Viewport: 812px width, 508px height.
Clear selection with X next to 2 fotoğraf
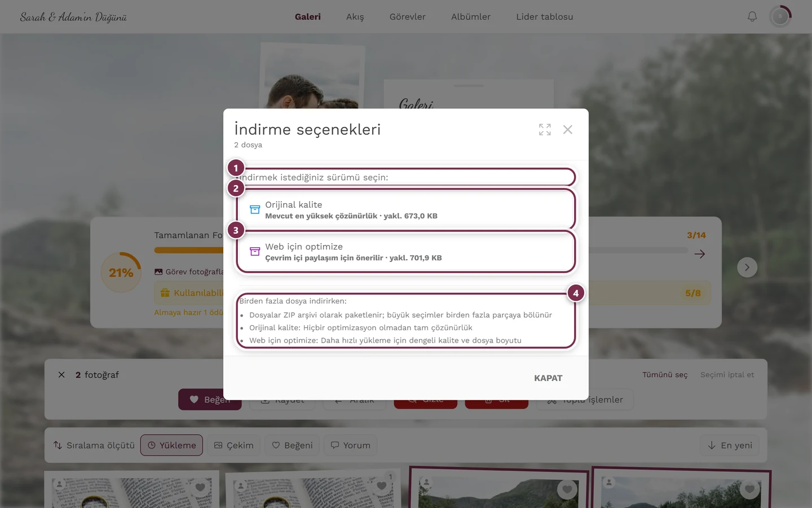[x=61, y=375]
